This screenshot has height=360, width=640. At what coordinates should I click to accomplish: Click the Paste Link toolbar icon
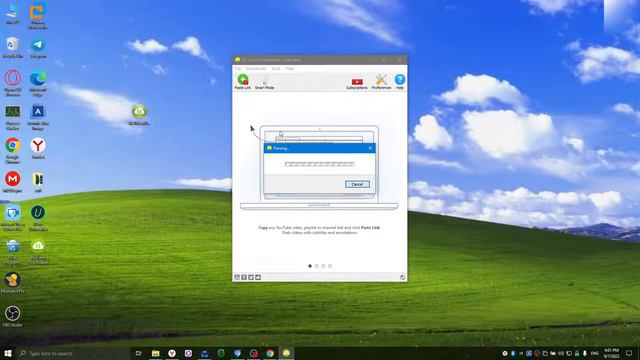(242, 82)
